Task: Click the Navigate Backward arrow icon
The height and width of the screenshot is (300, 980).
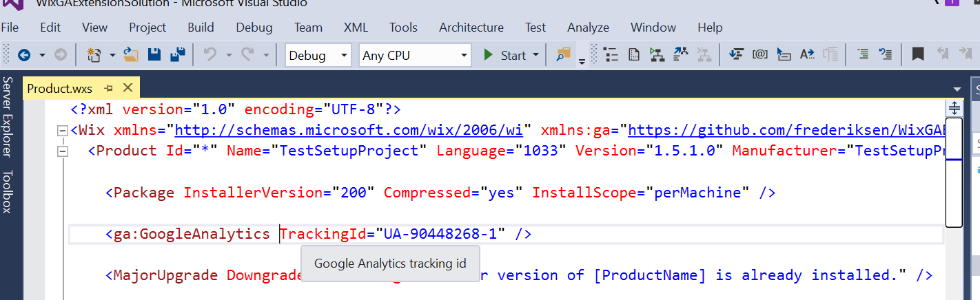Action: [x=24, y=55]
